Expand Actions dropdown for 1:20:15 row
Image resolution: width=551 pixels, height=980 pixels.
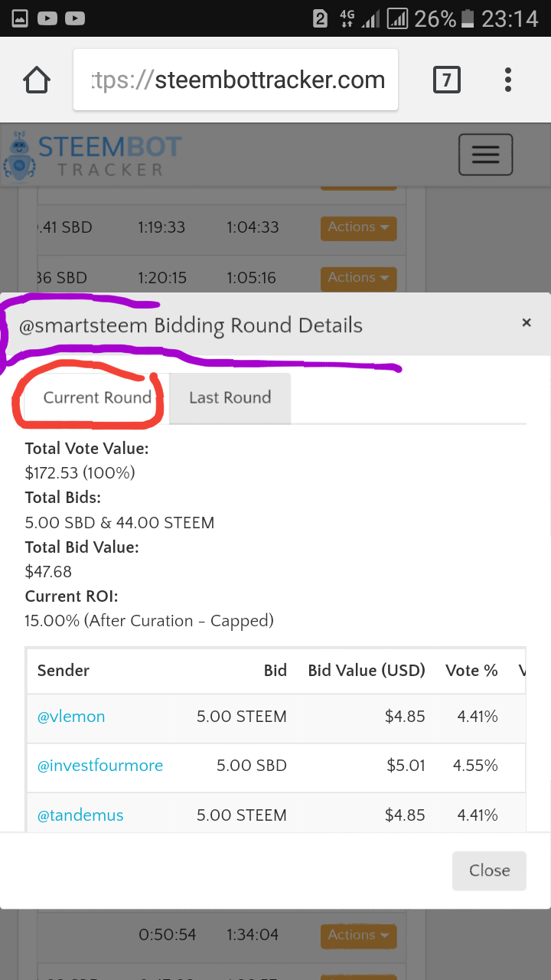pyautogui.click(x=358, y=278)
